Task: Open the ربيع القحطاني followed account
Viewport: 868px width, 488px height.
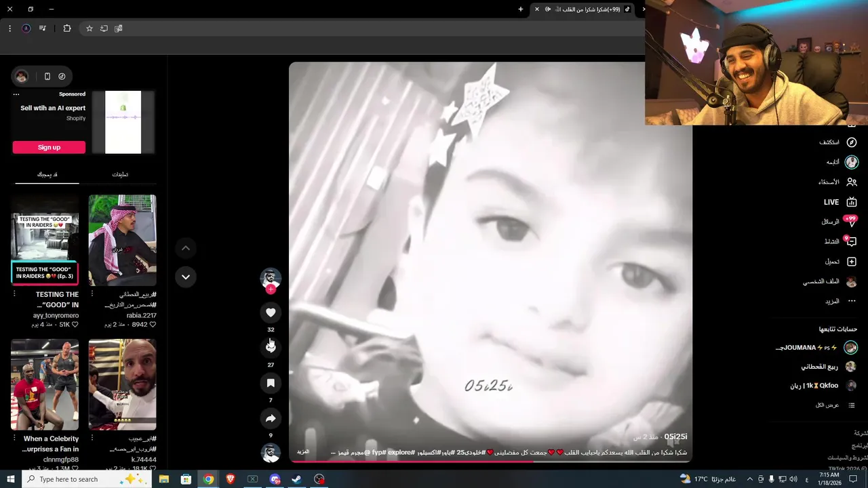Action: click(829, 367)
